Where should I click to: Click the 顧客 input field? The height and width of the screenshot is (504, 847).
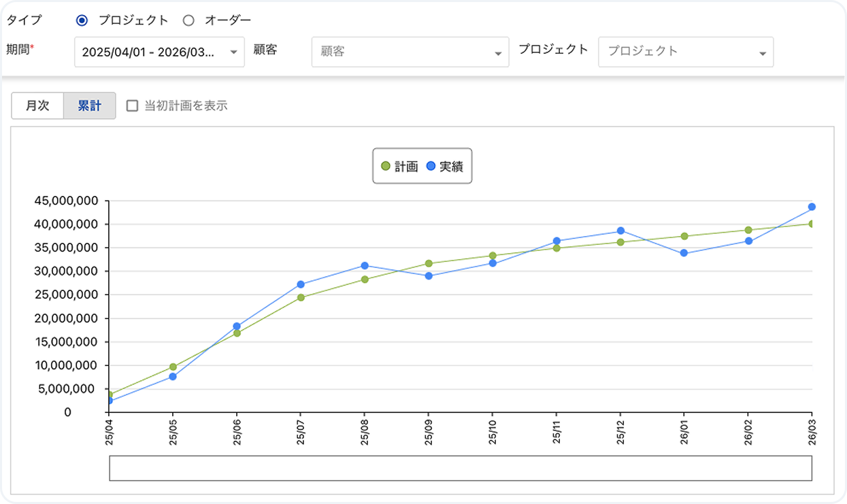coord(401,52)
